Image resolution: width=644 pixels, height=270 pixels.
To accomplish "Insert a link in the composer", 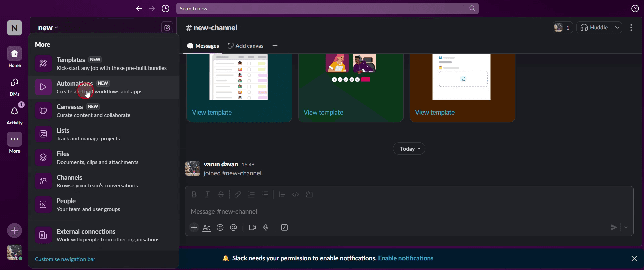I will click(238, 195).
